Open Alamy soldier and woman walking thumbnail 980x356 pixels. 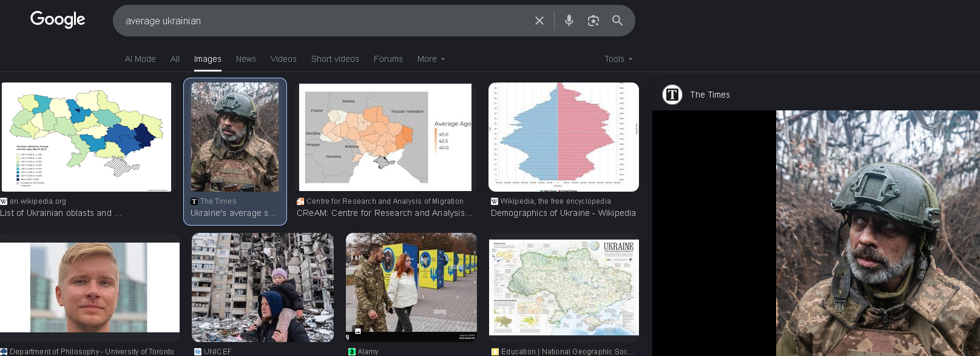point(411,287)
